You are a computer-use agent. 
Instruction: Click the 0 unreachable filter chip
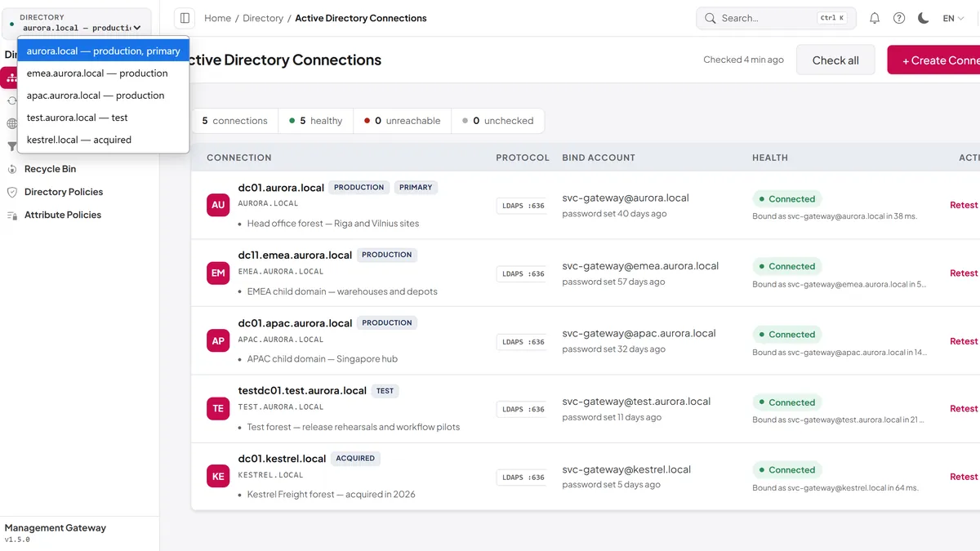coord(402,121)
